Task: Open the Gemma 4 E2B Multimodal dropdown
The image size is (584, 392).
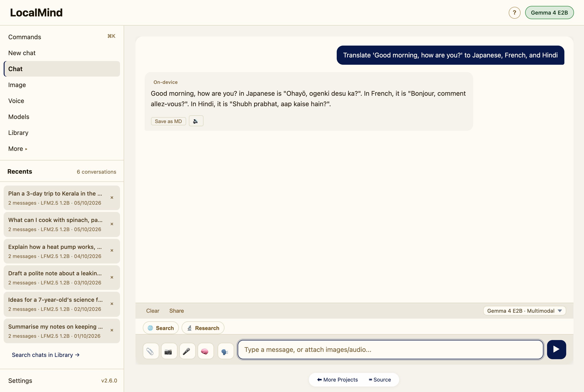Action: click(524, 311)
